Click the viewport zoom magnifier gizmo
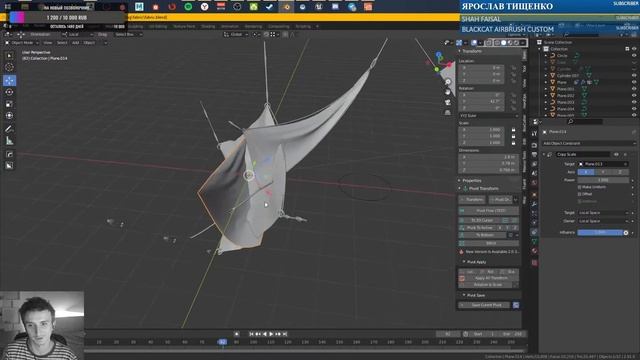The height and width of the screenshot is (360, 640). point(448,82)
